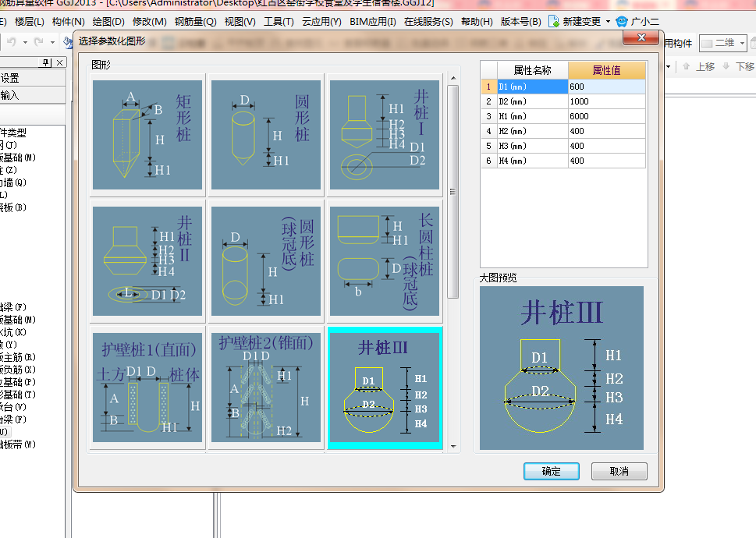Select the 护壁桩2(锥面) shape thumbnail
The width and height of the screenshot is (756, 538).
266,388
